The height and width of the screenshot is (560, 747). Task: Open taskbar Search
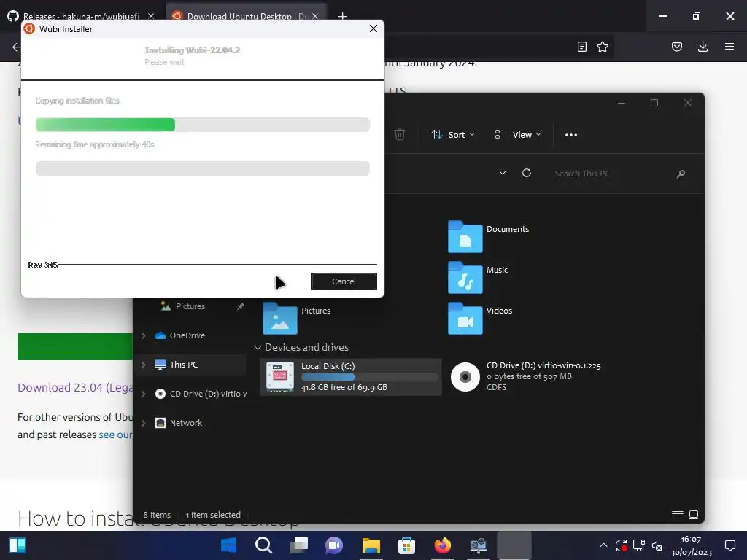(263, 545)
